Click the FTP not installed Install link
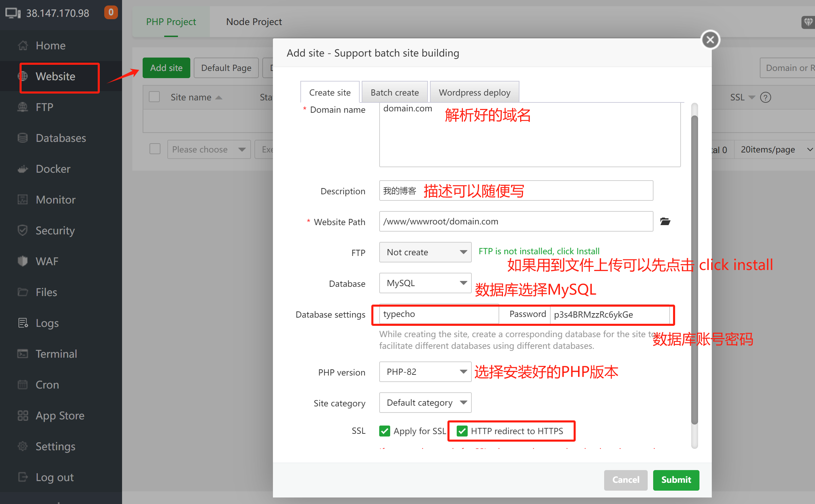Screen dimensions: 815x504 coord(539,251)
